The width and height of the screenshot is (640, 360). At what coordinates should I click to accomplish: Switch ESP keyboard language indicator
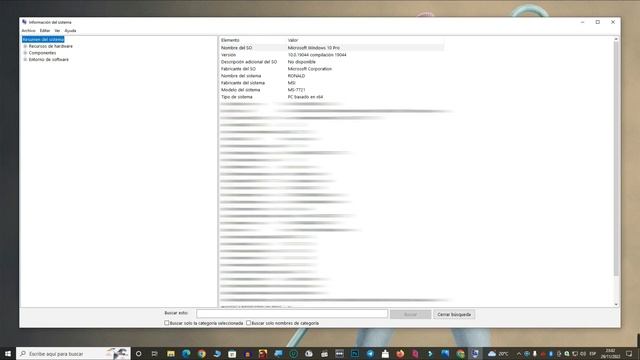[x=593, y=353]
